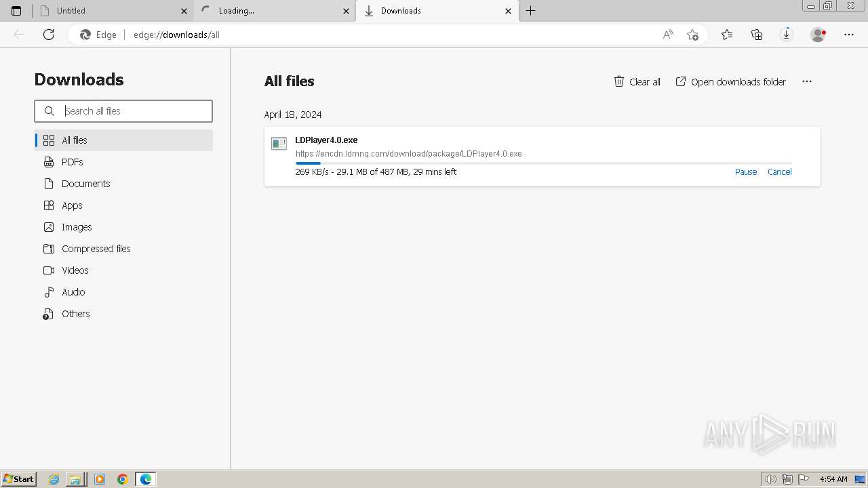The image size is (868, 488).
Task: Close the Downloads tab
Action: [509, 11]
